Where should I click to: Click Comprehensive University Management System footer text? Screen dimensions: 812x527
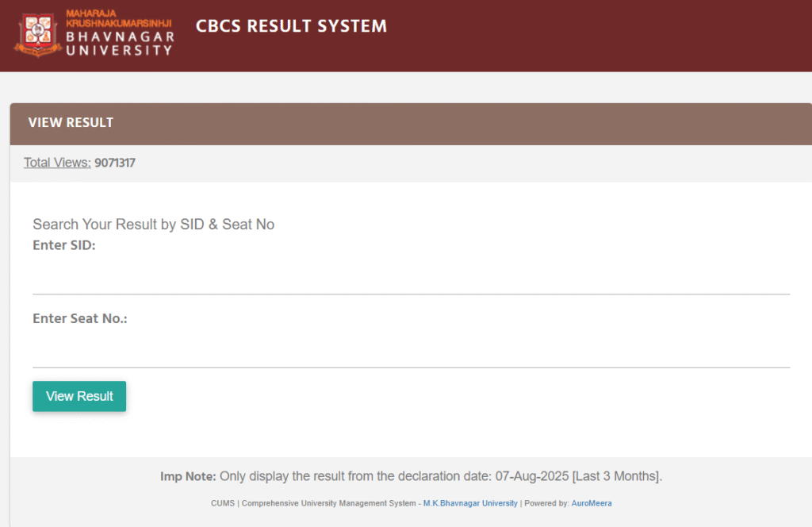click(x=329, y=503)
